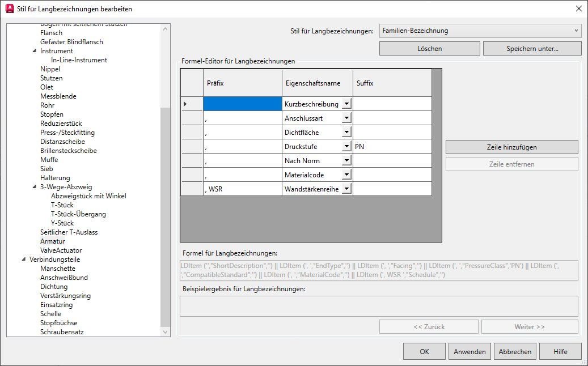The height and width of the screenshot is (366, 588).
Task: Select Brillensteckscheibe in the tree
Action: [x=69, y=151]
